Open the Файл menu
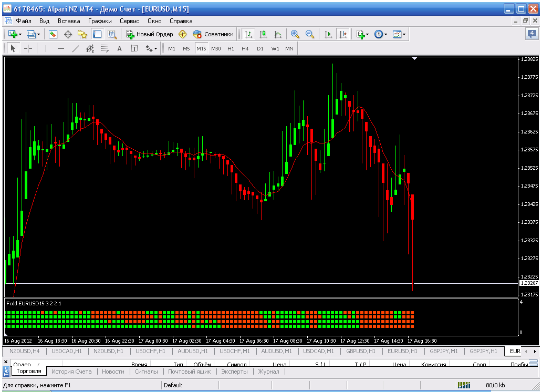This screenshot has width=542, height=392. tap(24, 21)
